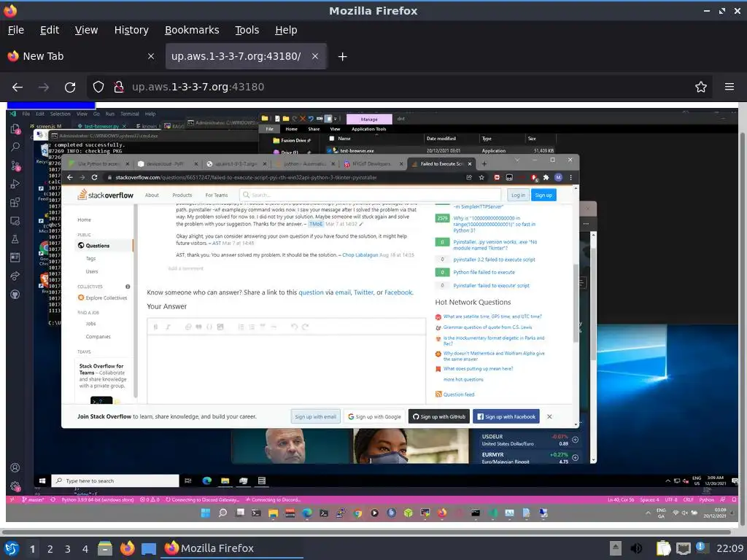Open Firefox Tools menu
The width and height of the screenshot is (747, 560).
click(x=247, y=30)
